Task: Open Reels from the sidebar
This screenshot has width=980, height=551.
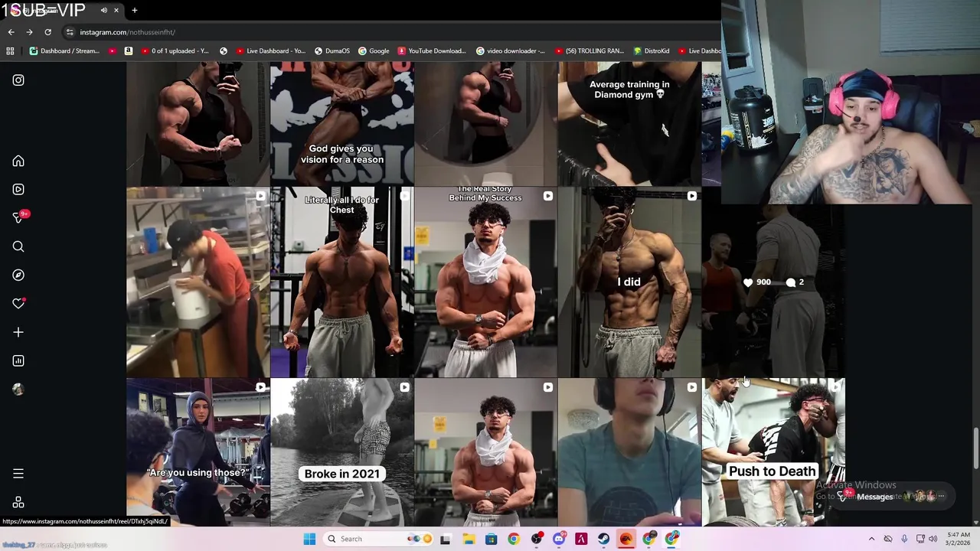Action: (18, 189)
